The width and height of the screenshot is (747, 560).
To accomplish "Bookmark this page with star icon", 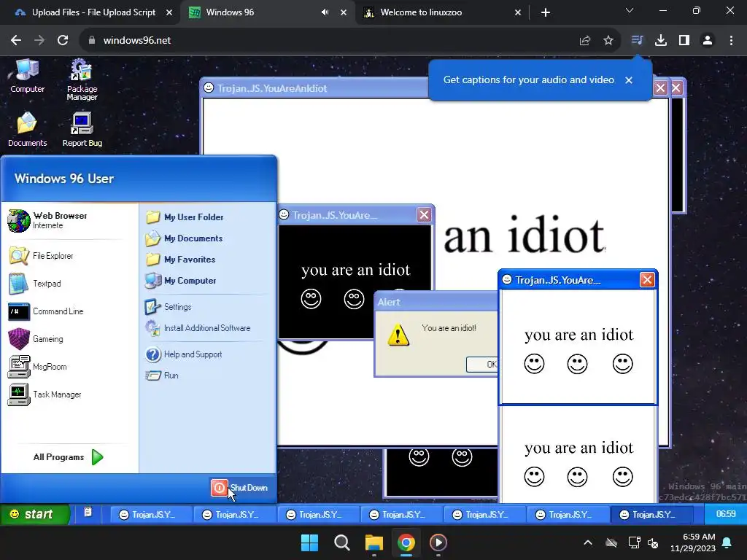I will [608, 41].
